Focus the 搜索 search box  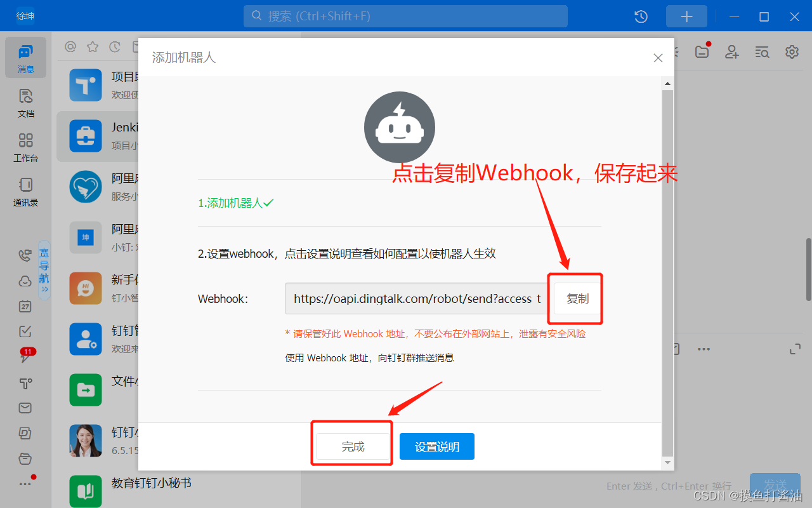405,16
